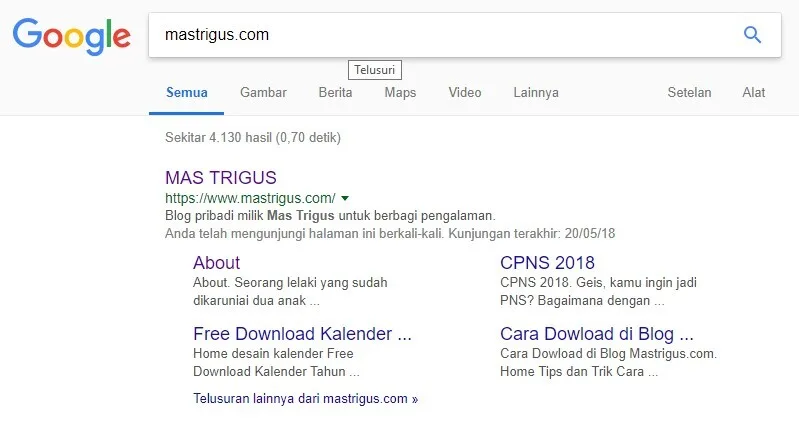Viewport: 799px width, 423px height.
Task: Click the blue search magnifier icon
Action: [752, 35]
